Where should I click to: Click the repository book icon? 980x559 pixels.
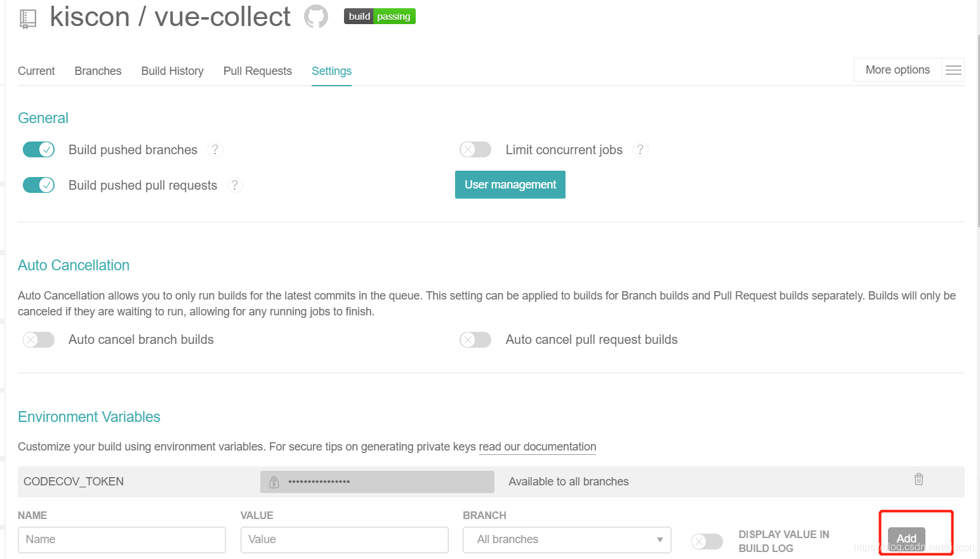(x=28, y=18)
